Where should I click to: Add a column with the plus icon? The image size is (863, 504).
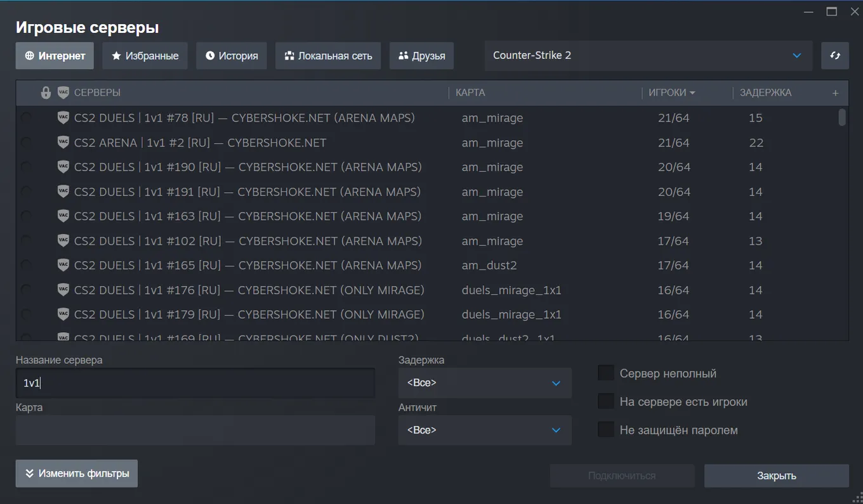click(x=835, y=93)
